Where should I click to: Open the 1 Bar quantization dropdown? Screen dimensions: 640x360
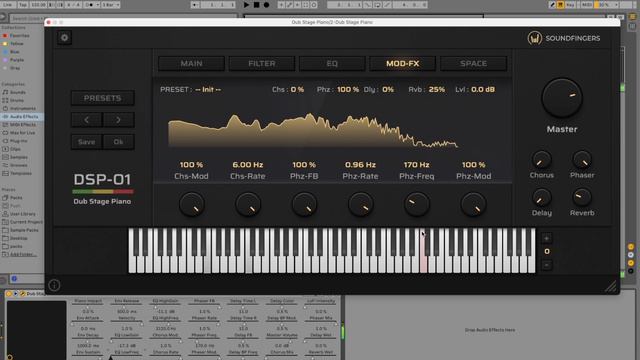click(111, 5)
